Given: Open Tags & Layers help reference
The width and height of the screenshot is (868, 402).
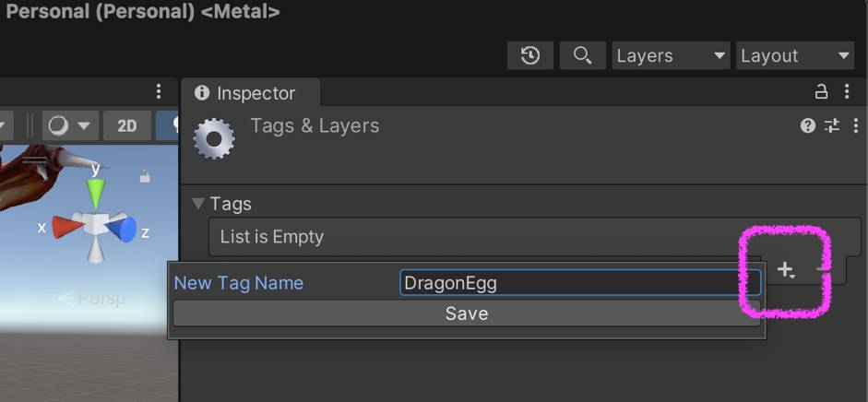Looking at the screenshot, I should click(808, 126).
